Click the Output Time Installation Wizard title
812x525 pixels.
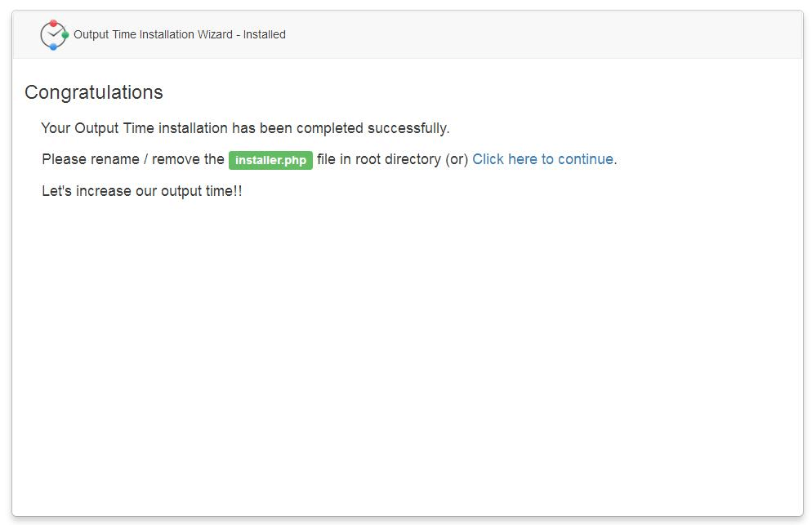(x=154, y=34)
